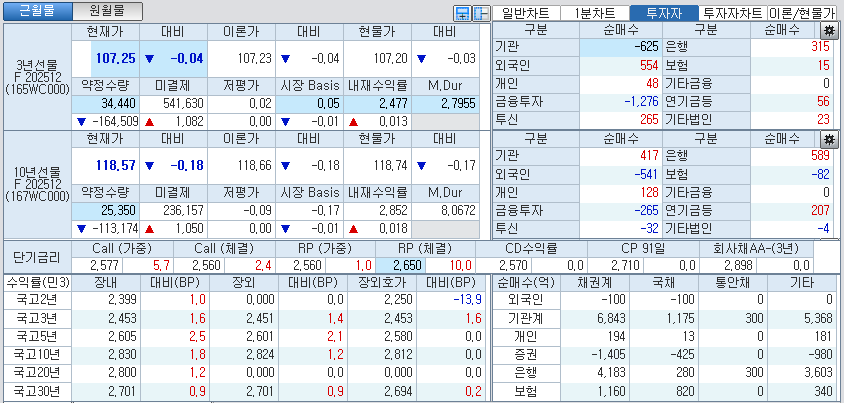This screenshot has height=403, width=844.
Task: Select the 국고2년 row label
Action: coord(37,300)
